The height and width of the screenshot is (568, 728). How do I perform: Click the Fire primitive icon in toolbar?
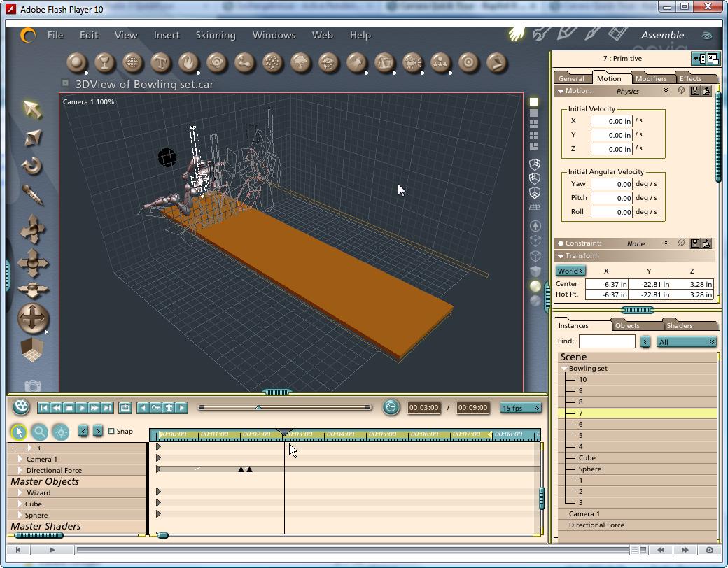[x=188, y=63]
